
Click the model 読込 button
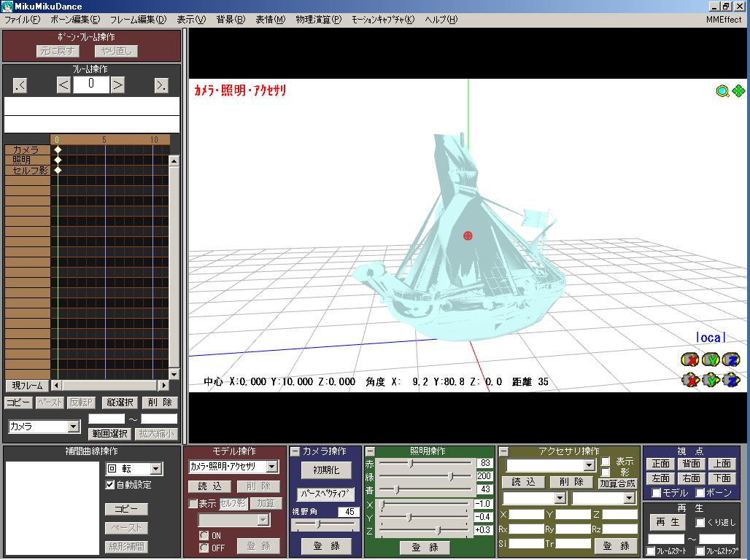click(x=210, y=486)
